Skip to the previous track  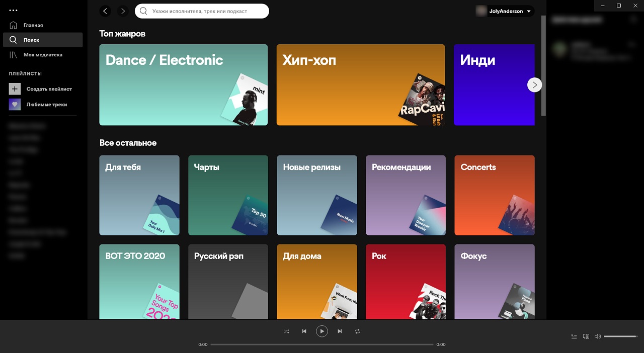304,331
